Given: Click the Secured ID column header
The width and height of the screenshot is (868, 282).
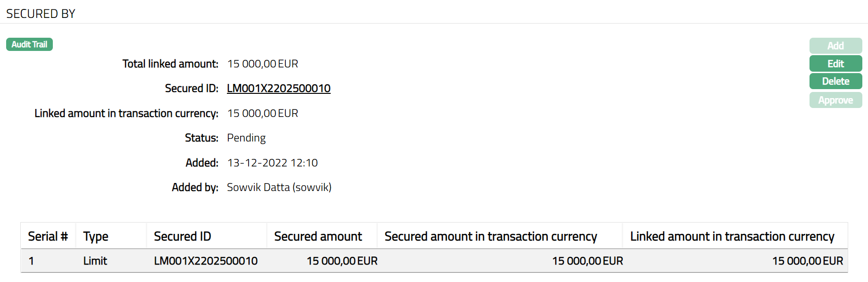Looking at the screenshot, I should 182,236.
